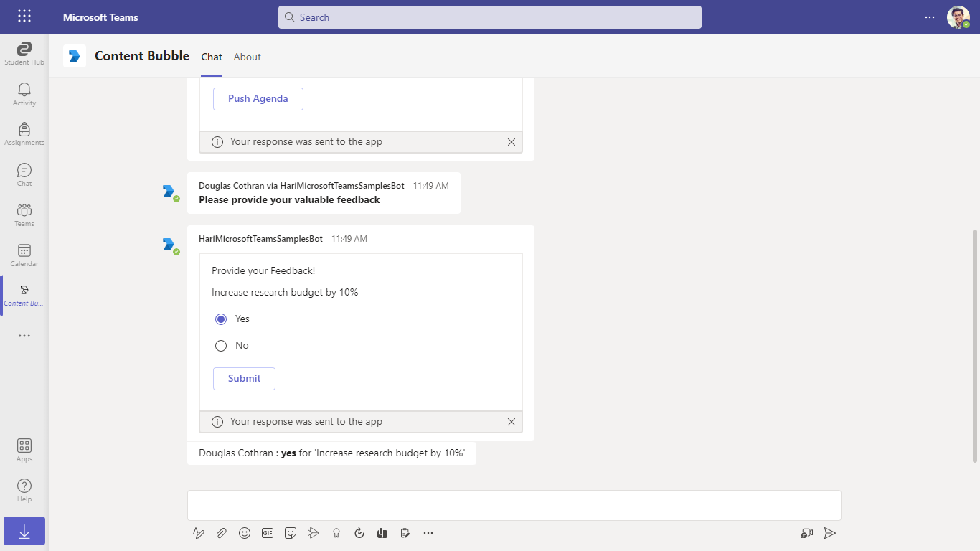
Task: Attach a file with paperclip
Action: pos(222,533)
